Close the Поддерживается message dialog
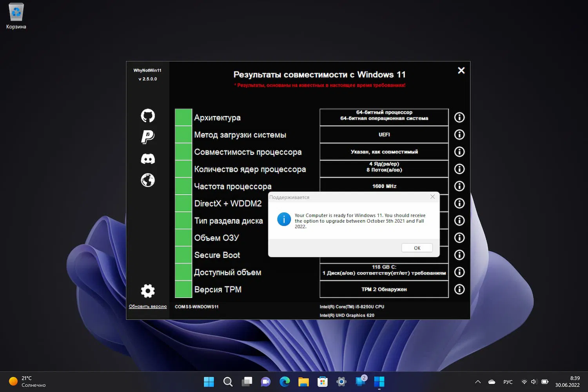 pyautogui.click(x=432, y=197)
